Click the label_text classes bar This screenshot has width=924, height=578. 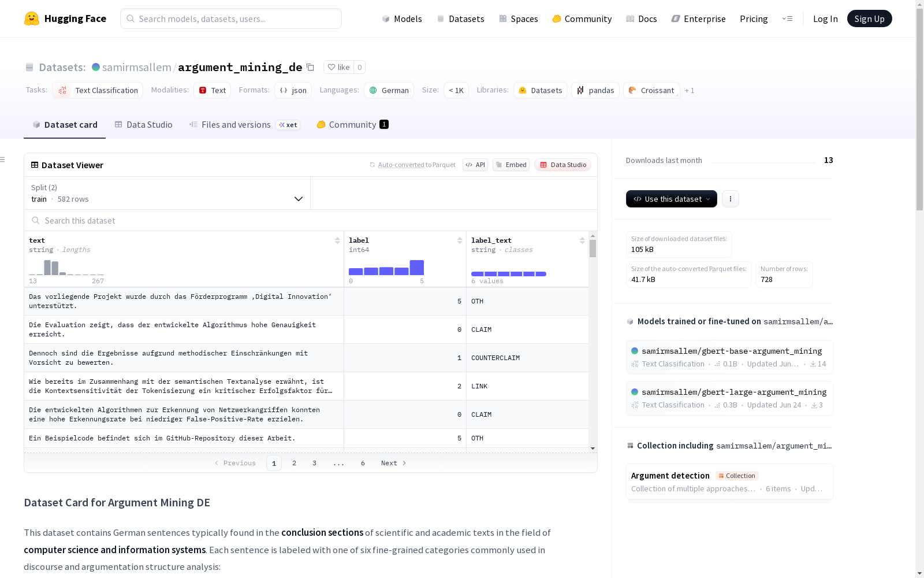tap(509, 274)
